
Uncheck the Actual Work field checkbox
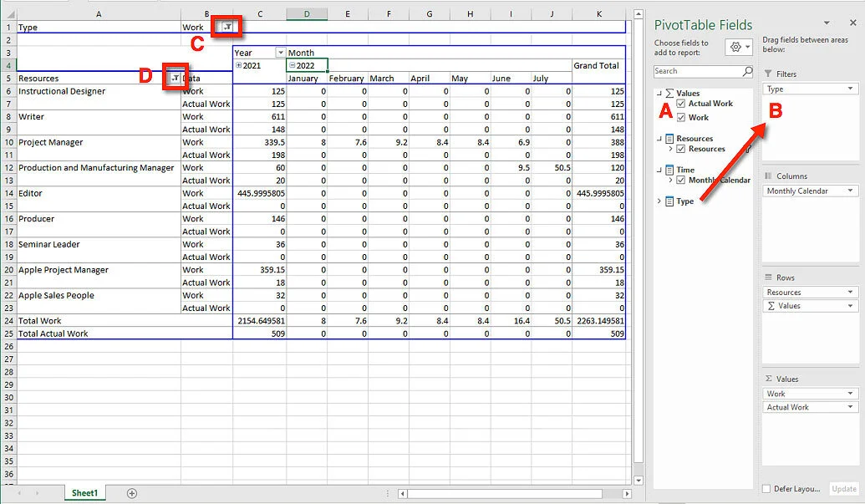(x=681, y=103)
